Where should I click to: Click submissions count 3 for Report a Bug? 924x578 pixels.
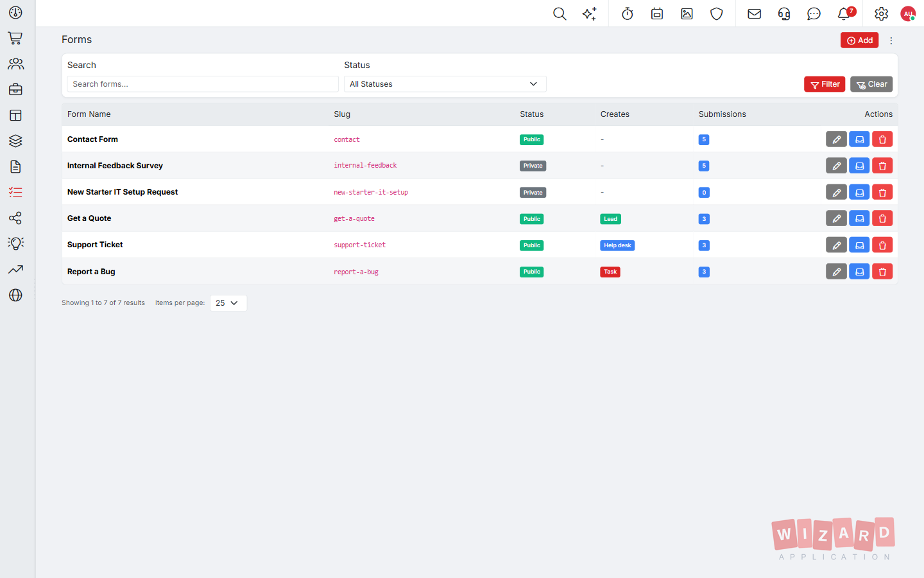(x=704, y=272)
